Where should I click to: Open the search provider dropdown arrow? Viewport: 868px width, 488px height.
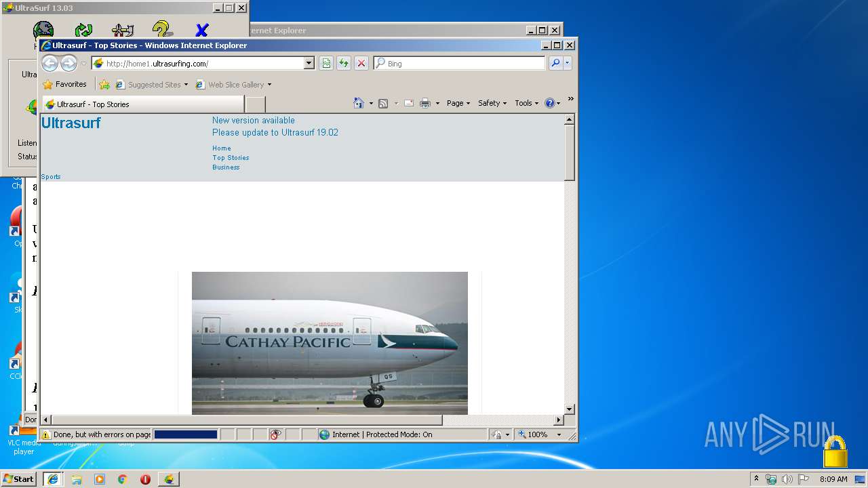(568, 63)
